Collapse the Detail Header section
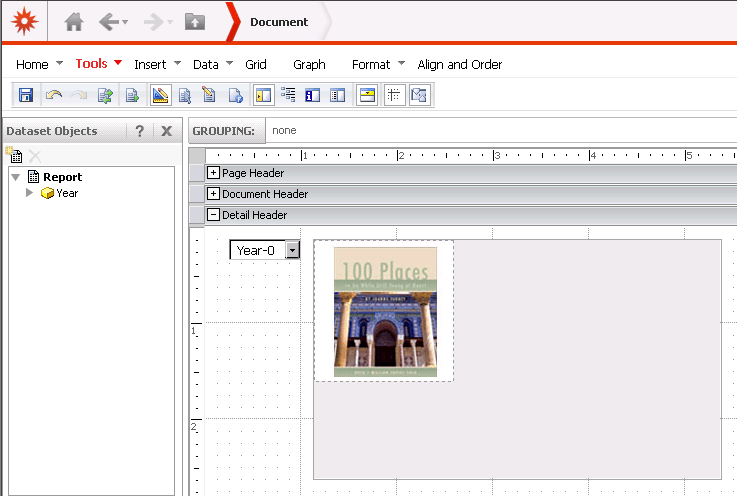 click(213, 215)
